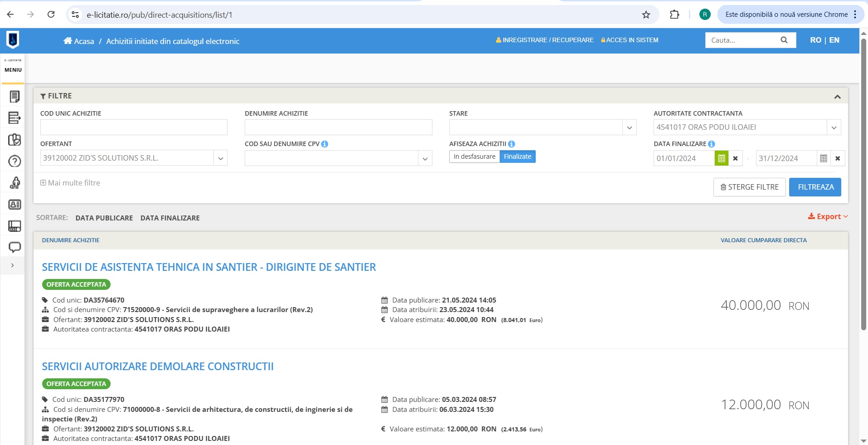
Task: Open the start date calendar picker
Action: [721, 158]
